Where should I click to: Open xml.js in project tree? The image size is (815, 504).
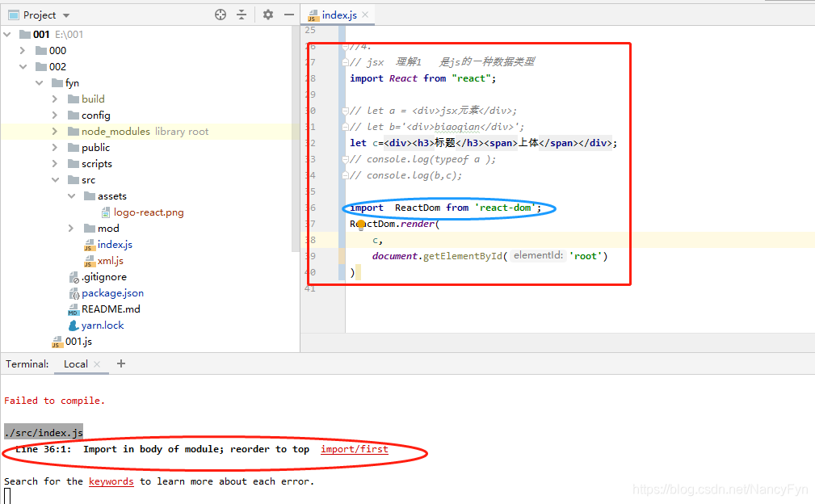pyautogui.click(x=110, y=260)
